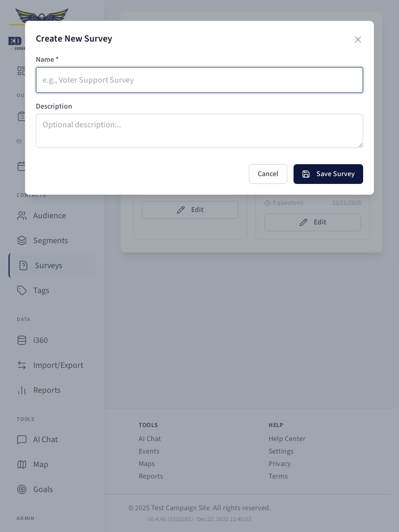Screen dimensions: 399x532
Task: Open the Map sidebar item
Action: [41, 464]
